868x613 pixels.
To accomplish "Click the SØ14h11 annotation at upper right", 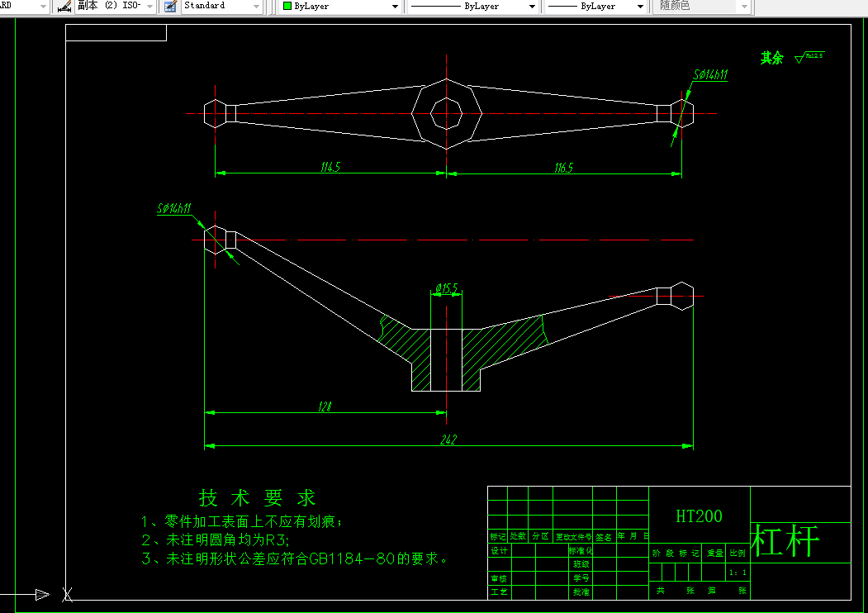I will tap(709, 75).
